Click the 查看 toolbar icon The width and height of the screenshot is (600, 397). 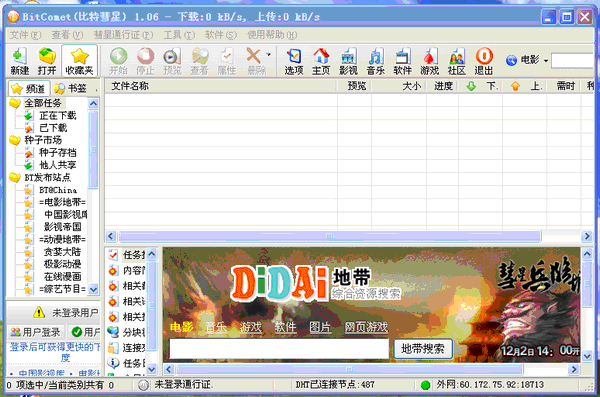pyautogui.click(x=199, y=61)
